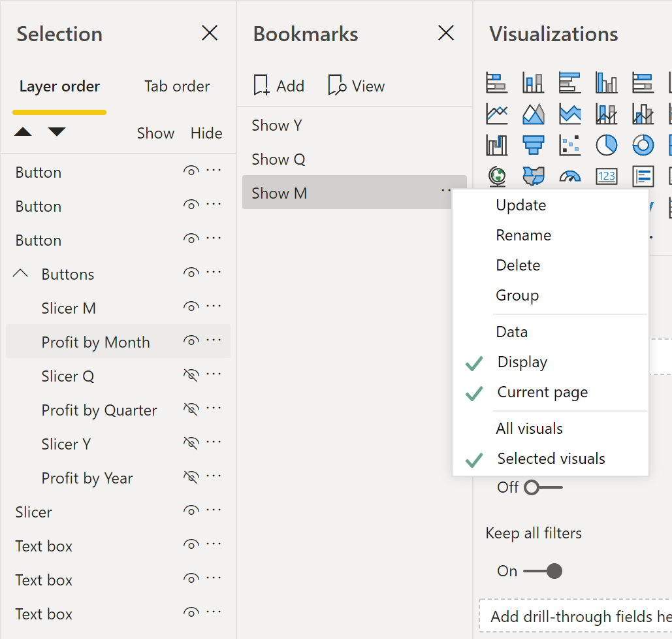This screenshot has height=639, width=672.
Task: Open more options for Slicer M layer
Action: coord(214,306)
